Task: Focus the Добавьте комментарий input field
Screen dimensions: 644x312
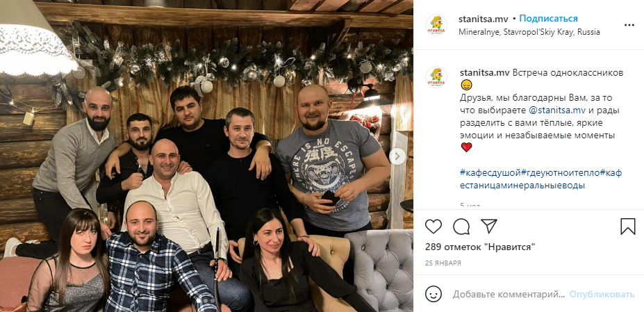Action: (509, 295)
